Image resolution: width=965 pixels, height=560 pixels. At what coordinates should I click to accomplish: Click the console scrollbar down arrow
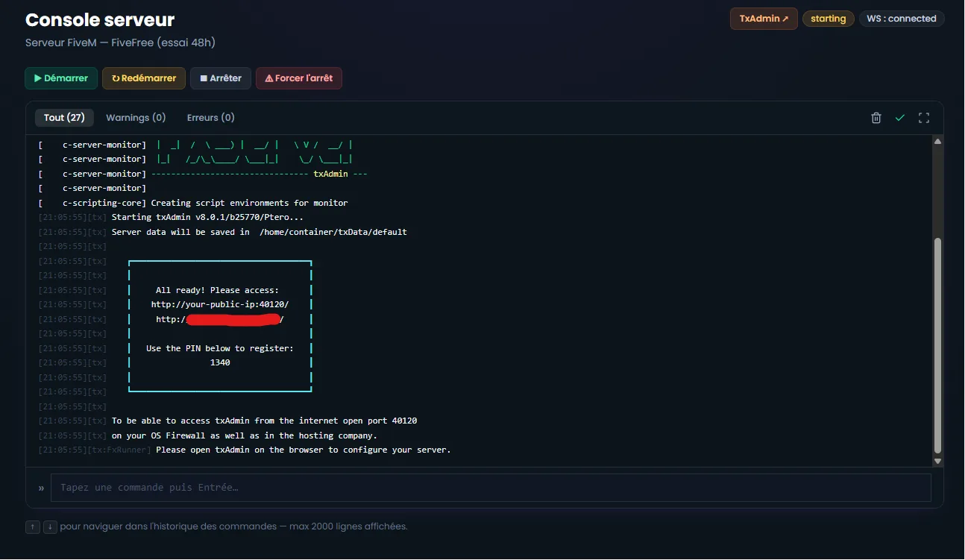pyautogui.click(x=938, y=462)
